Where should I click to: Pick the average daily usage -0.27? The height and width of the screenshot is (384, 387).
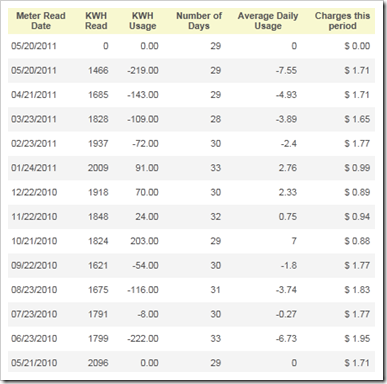[x=286, y=314]
